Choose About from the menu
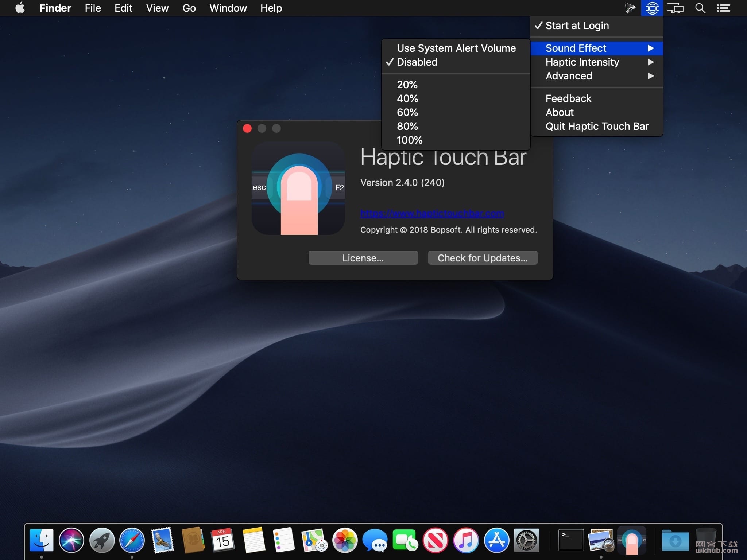Image resolution: width=747 pixels, height=560 pixels. pos(597,112)
